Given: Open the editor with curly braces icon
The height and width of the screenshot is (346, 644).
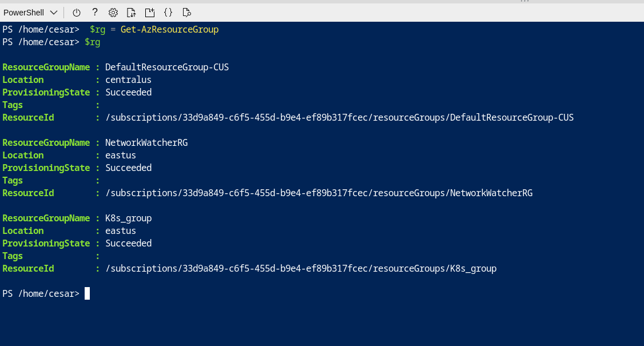Looking at the screenshot, I should 168,13.
